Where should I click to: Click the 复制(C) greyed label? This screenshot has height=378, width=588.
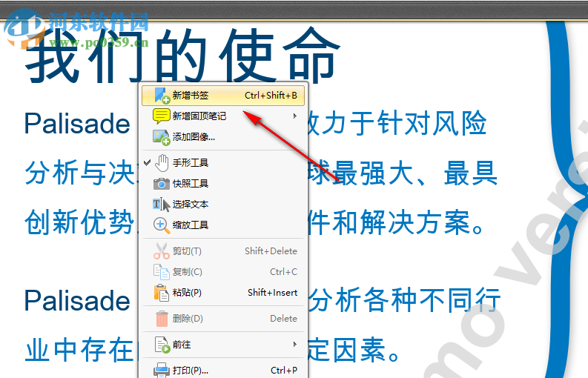187,272
